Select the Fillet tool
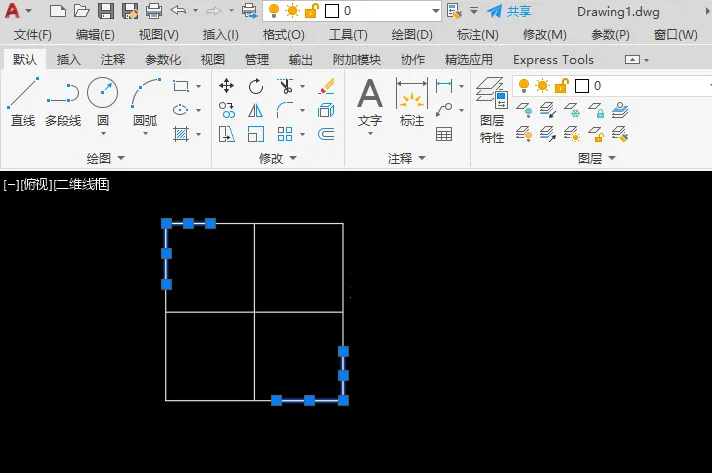712x473 pixels. pyautogui.click(x=285, y=110)
